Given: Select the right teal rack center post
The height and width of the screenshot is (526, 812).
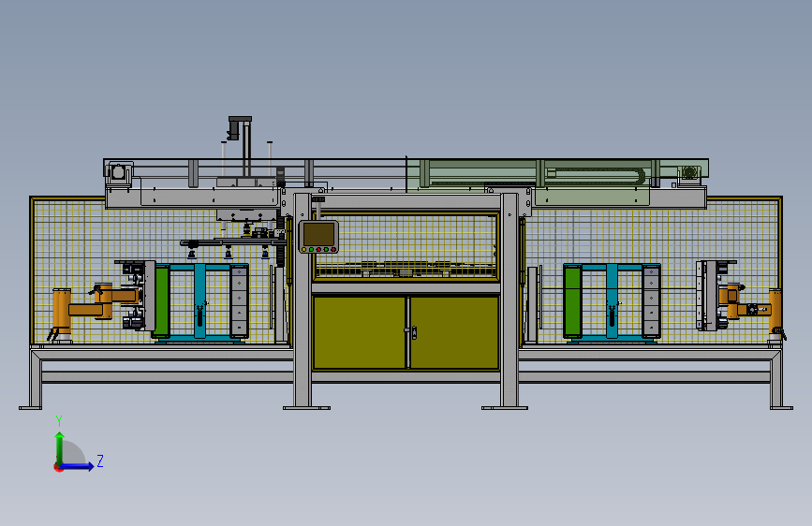Looking at the screenshot, I should point(612,301).
